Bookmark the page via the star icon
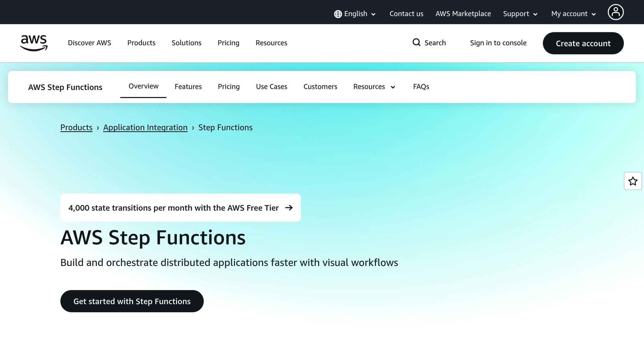 [633, 181]
